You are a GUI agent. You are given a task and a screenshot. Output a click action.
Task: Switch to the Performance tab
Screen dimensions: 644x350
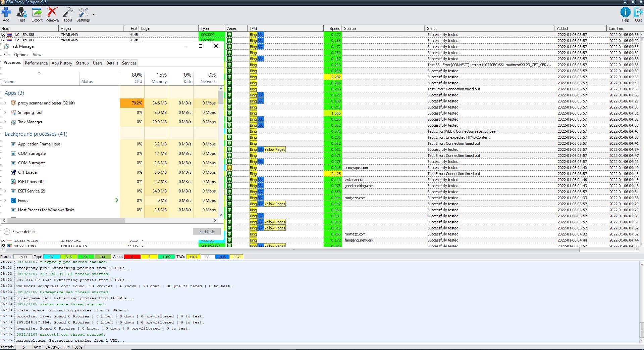[36, 63]
